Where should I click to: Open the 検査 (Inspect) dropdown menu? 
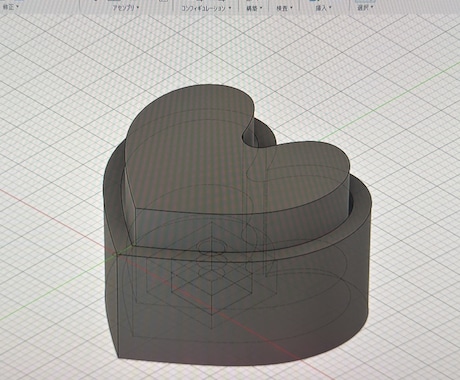pyautogui.click(x=284, y=8)
